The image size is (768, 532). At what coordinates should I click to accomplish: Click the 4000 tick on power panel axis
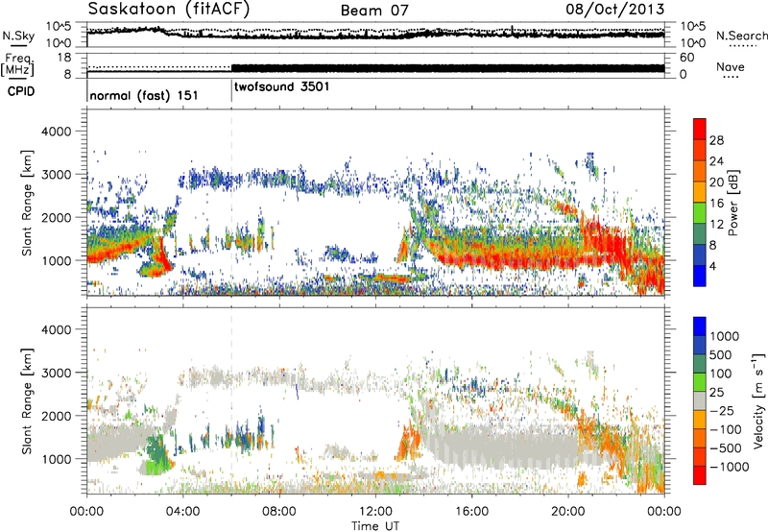click(x=56, y=132)
